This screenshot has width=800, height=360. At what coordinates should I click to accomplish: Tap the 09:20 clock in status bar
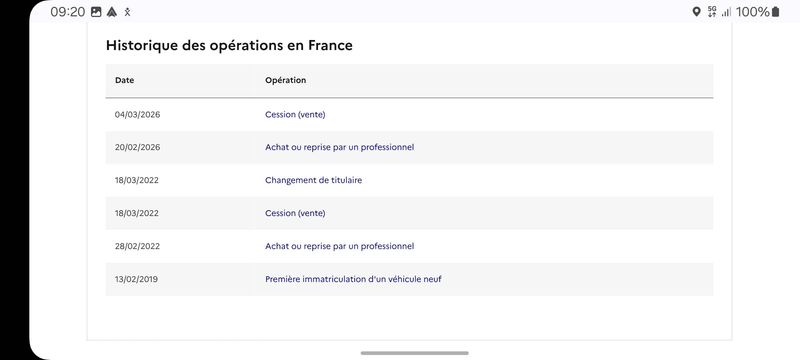click(67, 12)
